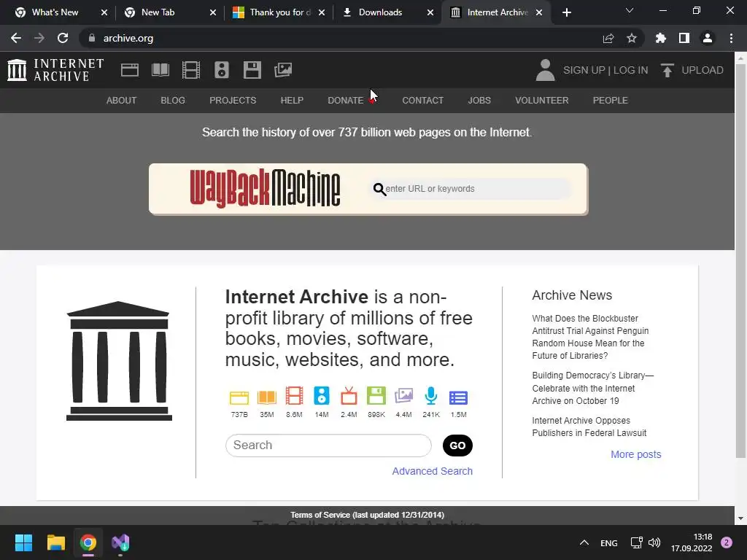Click the GO search button

[457, 446]
